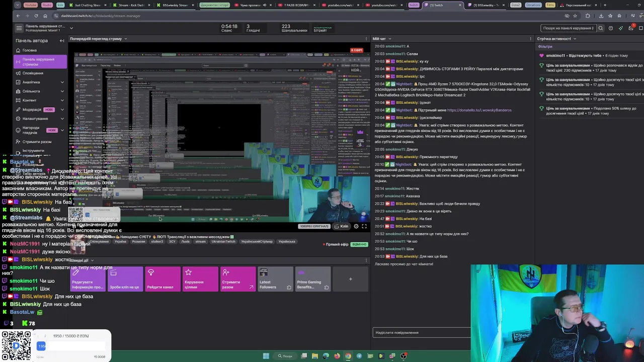Image resolution: width=644 pixels, height=362 pixels.
Task: Switch to the Документна історія tab
Action: (214, 5)
